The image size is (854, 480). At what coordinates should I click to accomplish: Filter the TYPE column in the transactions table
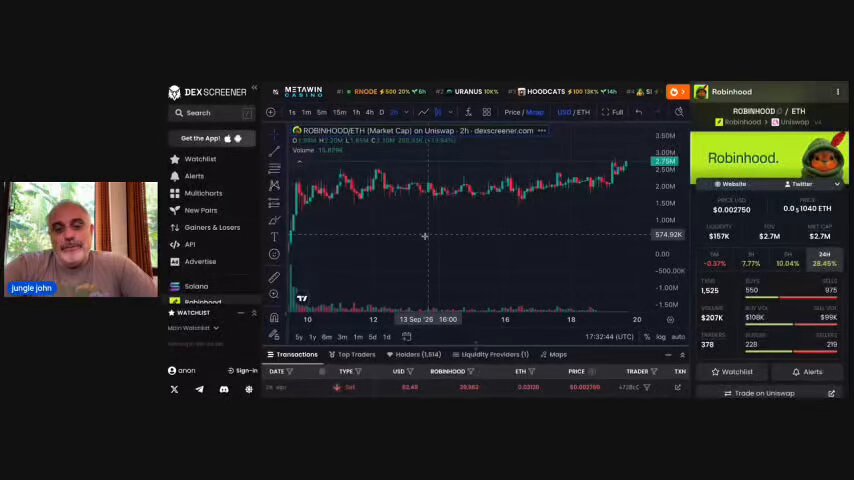[x=358, y=372]
